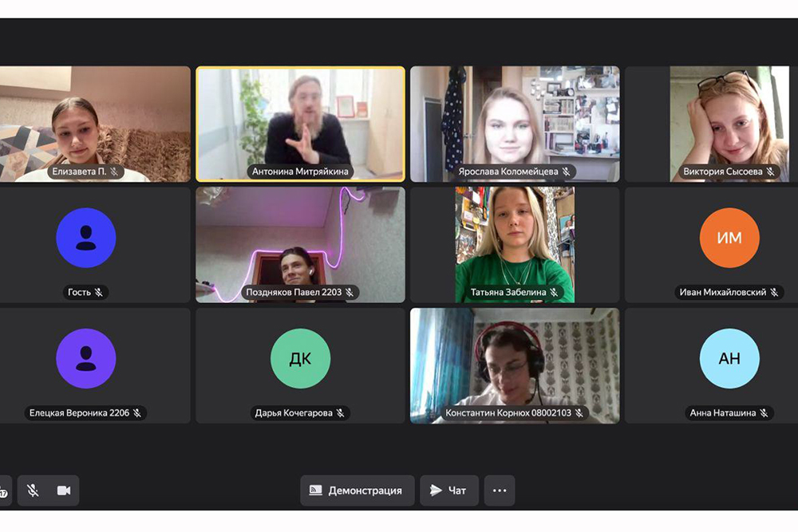Viewport: 798px width, 532px height.
Task: Select Ярослава Коломейцева video tile
Action: click(x=515, y=124)
